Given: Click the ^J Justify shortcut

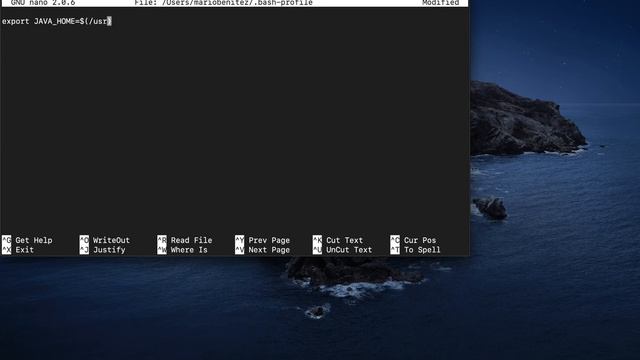Looking at the screenshot, I should [102, 250].
